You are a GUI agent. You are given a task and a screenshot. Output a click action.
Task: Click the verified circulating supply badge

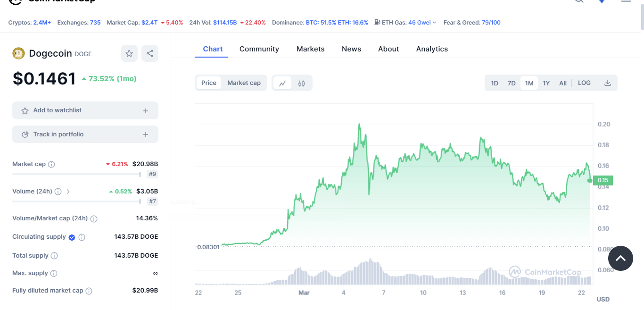tap(72, 237)
